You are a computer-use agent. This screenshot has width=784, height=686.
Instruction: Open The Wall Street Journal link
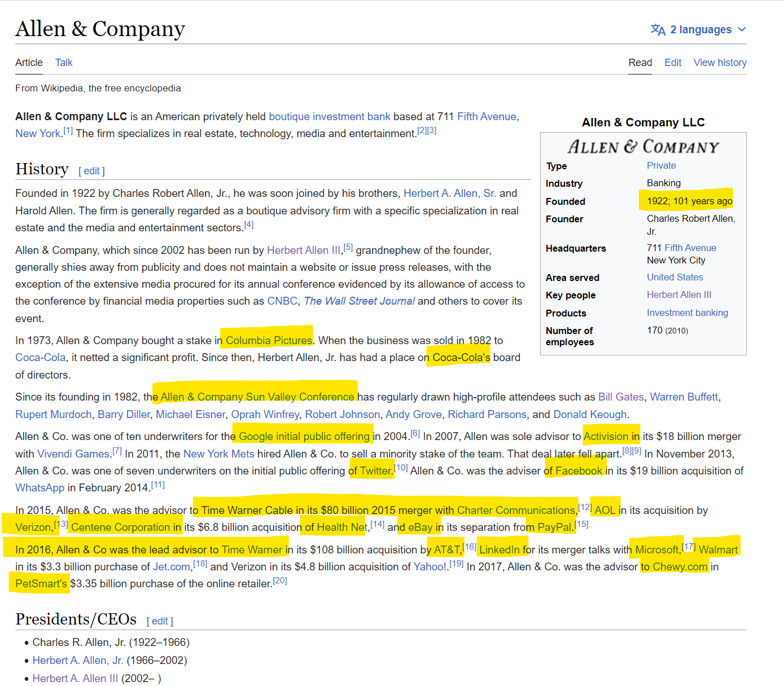360,301
